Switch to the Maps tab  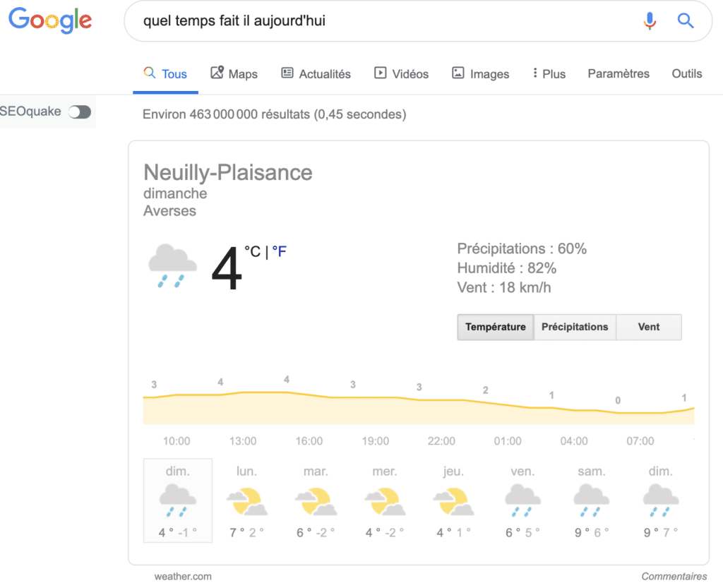(234, 73)
